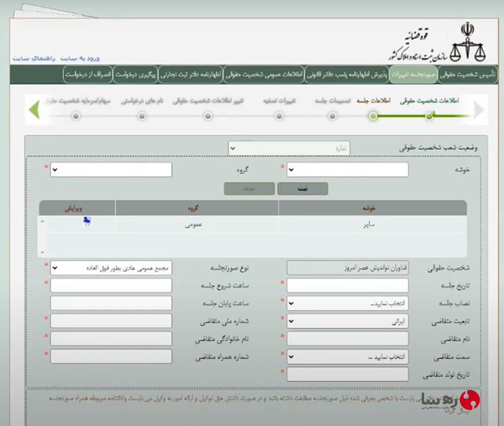Screen dimensions: 504x426
Task: Click the راهنمای سایت link
Action: coord(34,59)
